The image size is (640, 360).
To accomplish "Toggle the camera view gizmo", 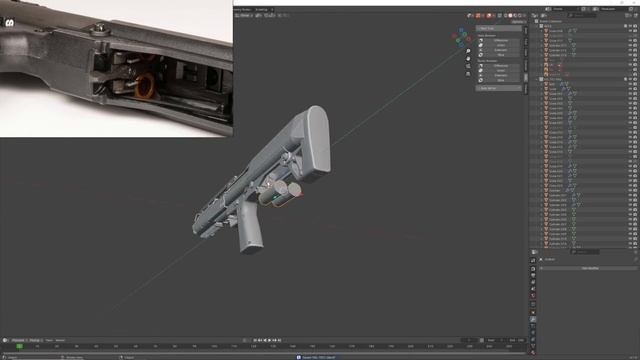I will (468, 66).
